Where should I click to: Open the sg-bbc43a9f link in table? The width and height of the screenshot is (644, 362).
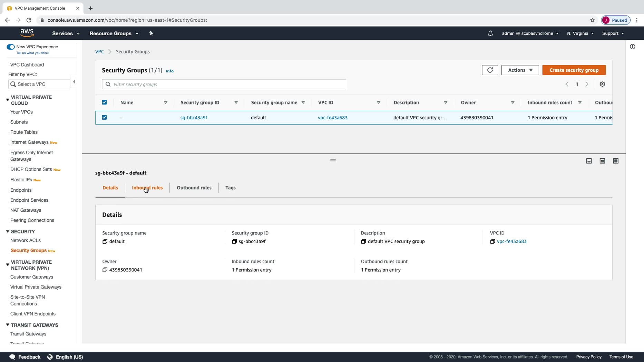point(194,118)
